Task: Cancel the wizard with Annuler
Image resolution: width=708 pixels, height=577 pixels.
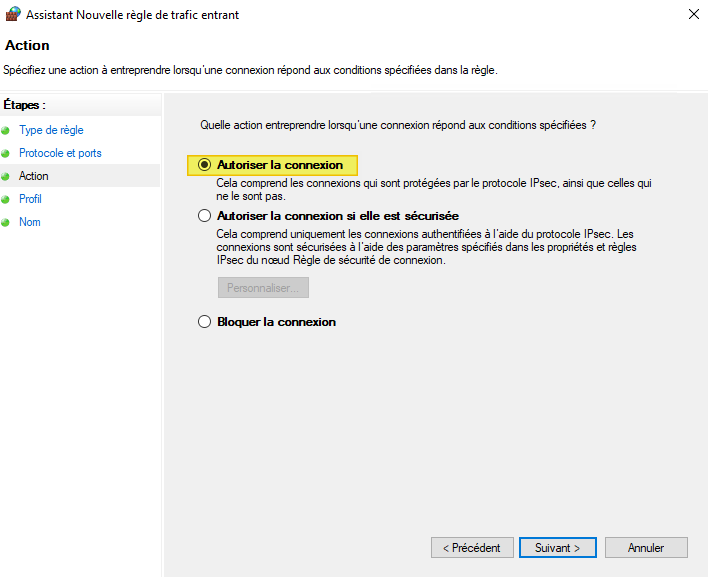Action: 646,548
